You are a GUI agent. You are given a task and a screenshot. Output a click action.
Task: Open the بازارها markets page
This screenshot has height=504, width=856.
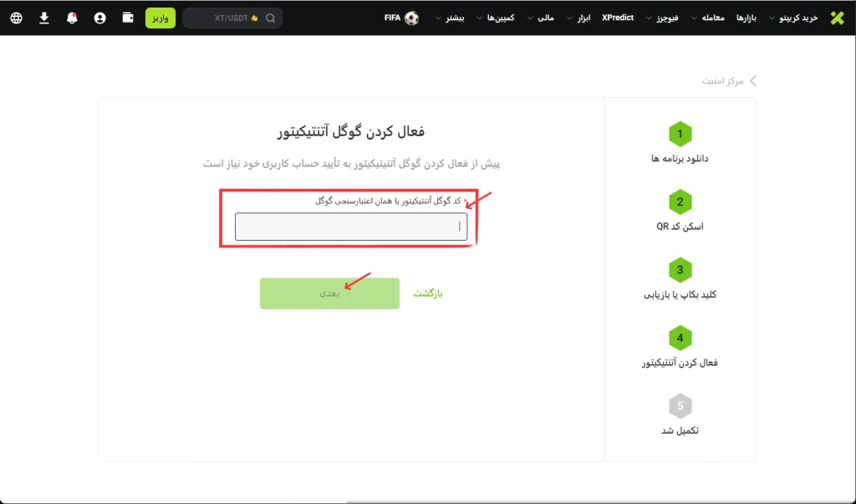[746, 18]
